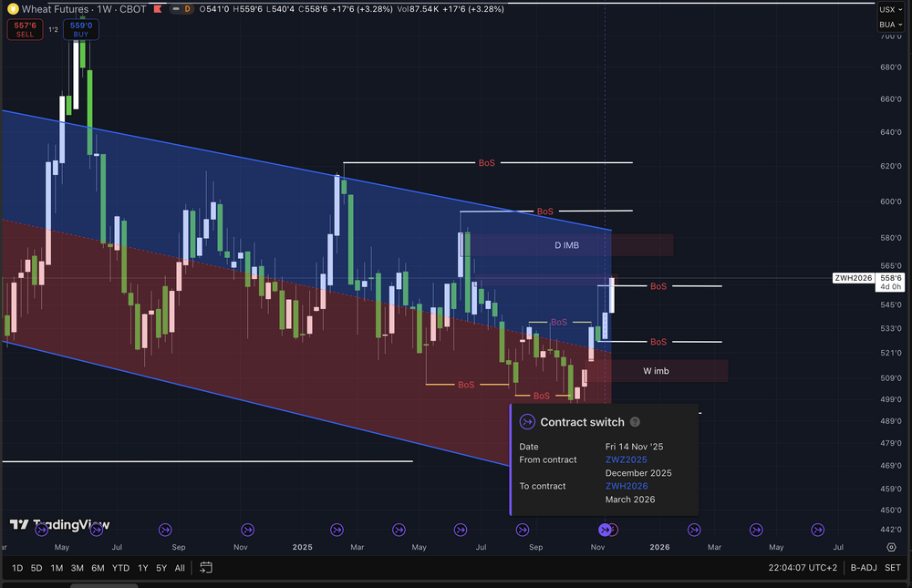Screen dimensions: 912x588
Task: Open the ZWZ2025 contract link
Action: tap(626, 459)
